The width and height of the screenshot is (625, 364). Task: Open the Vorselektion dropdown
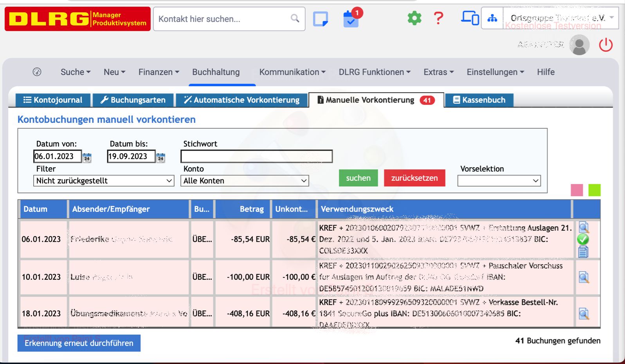[x=499, y=180]
